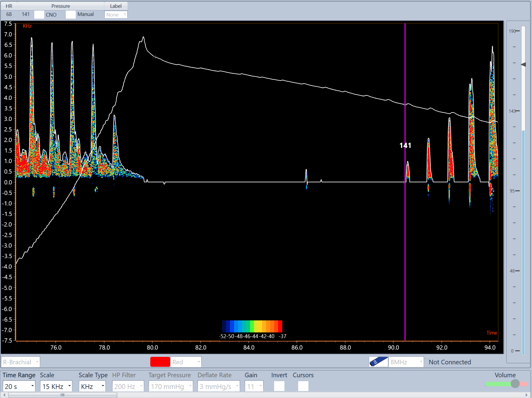This screenshot has width=532, height=398.
Task: Click the red waveform color swatch
Action: pos(160,362)
